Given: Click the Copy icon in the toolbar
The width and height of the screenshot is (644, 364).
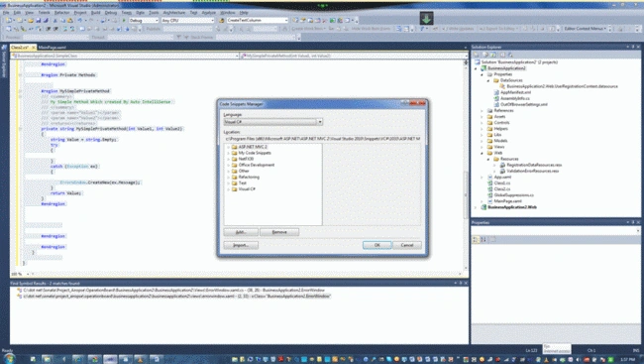Looking at the screenshot, I should click(x=62, y=20).
